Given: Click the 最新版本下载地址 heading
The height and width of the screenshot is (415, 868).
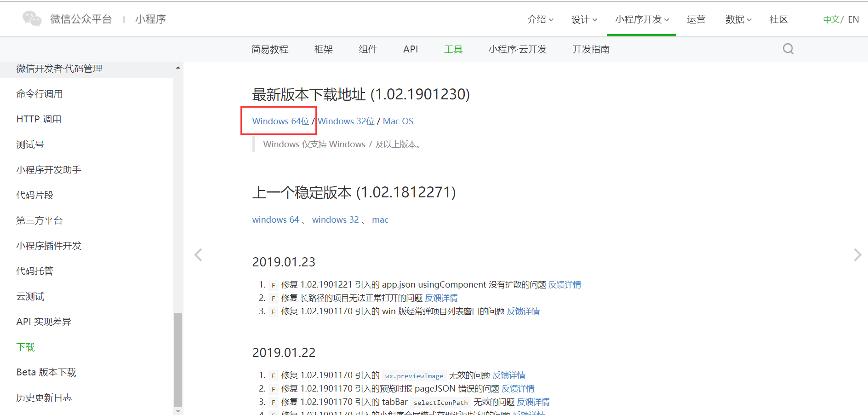Looking at the screenshot, I should 361,94.
